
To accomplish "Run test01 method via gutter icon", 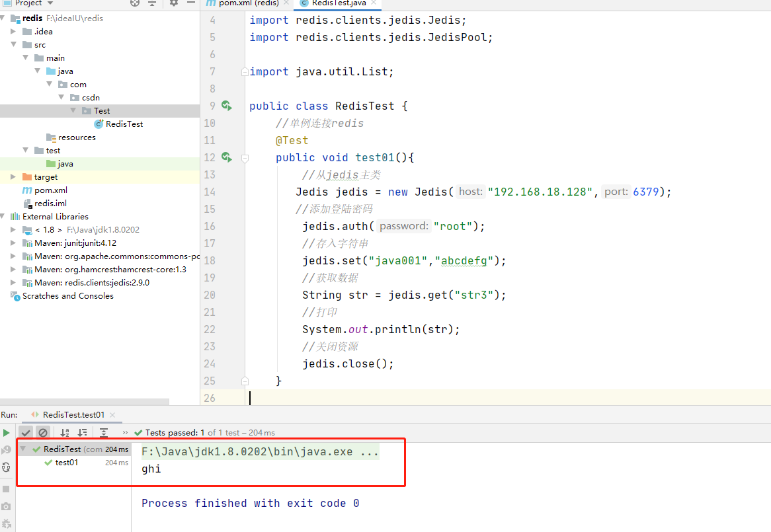I will pos(227,157).
